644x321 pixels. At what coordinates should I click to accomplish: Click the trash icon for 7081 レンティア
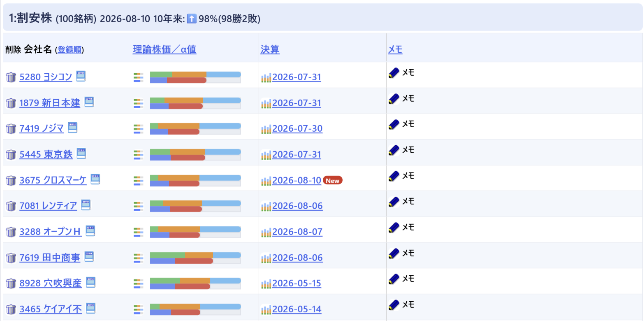click(x=11, y=206)
